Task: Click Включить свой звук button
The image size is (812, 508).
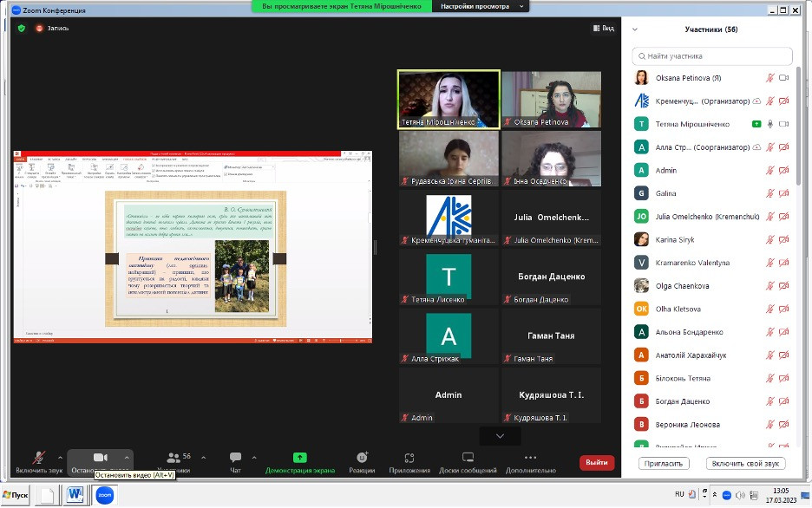Action: [x=745, y=464]
